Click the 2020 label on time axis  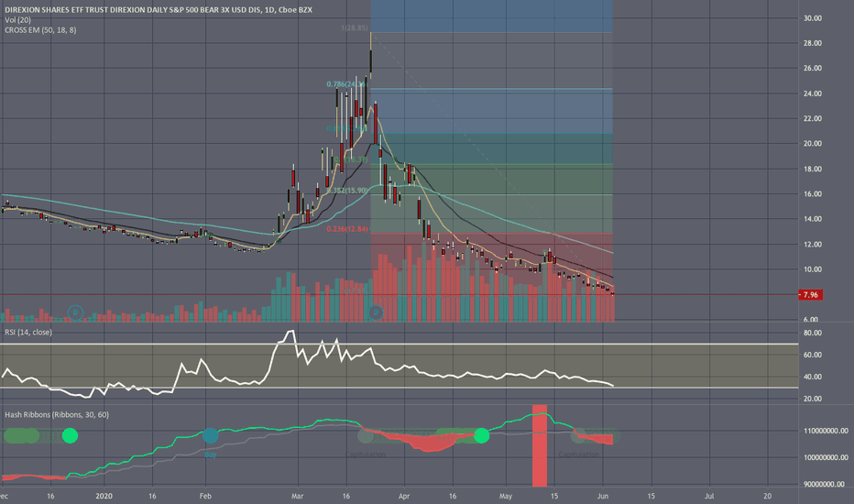point(104,496)
